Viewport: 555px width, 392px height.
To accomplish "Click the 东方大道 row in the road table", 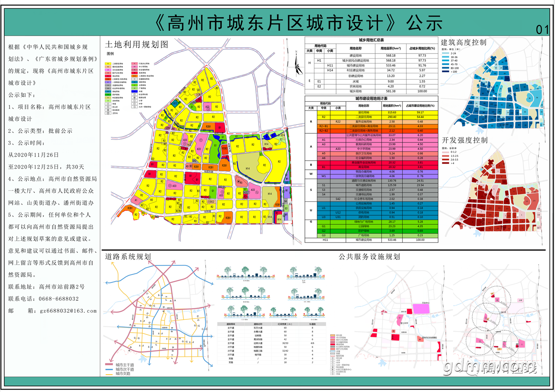I will [x=272, y=328].
